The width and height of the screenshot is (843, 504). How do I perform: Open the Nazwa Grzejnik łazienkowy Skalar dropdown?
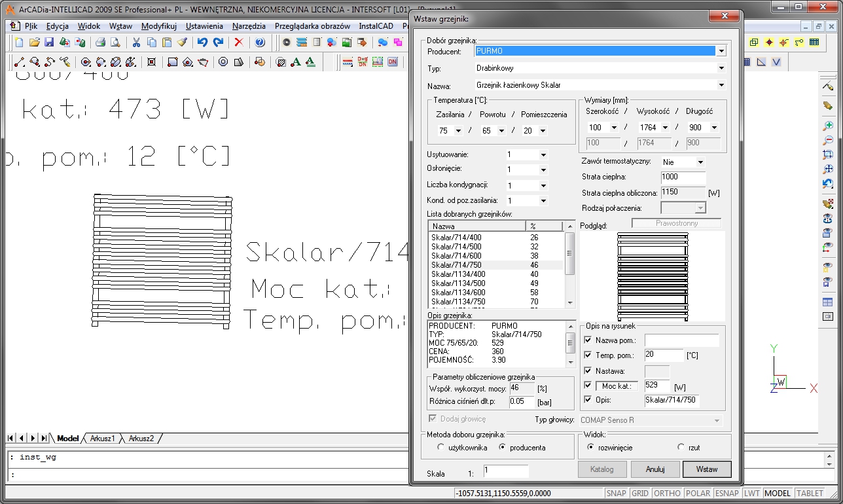point(721,84)
